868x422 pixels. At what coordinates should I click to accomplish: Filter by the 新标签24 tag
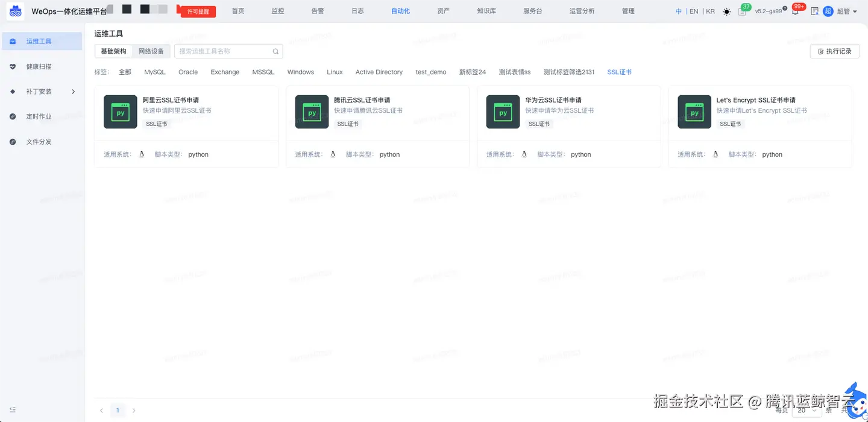[473, 72]
